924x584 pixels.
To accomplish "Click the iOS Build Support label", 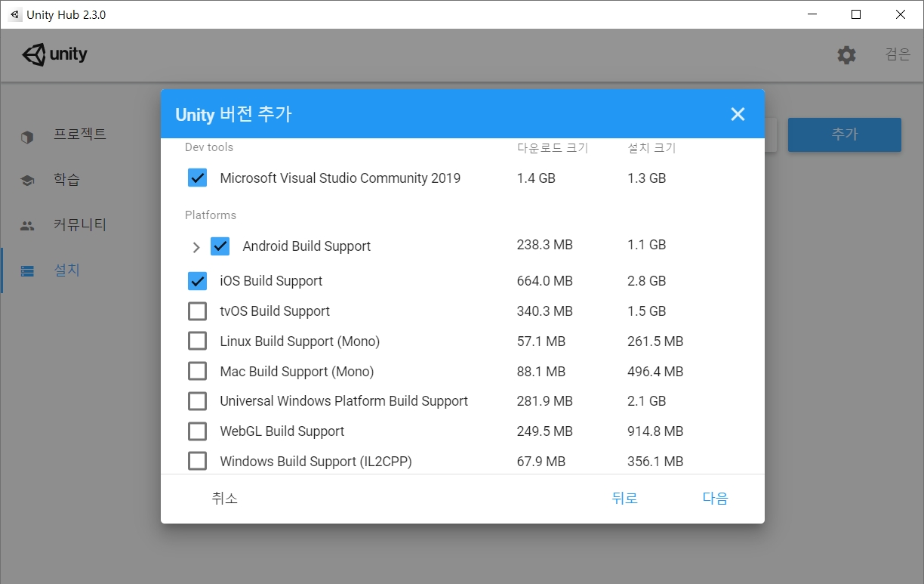I will (x=271, y=281).
